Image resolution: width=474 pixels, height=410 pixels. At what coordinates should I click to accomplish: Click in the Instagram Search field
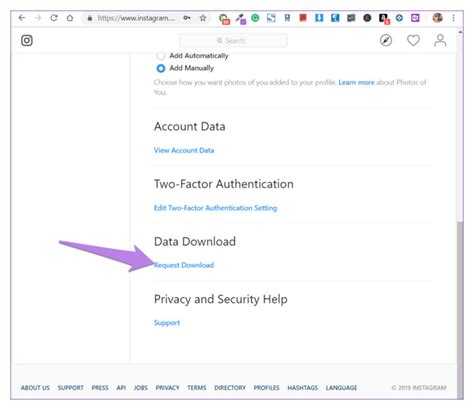[233, 41]
